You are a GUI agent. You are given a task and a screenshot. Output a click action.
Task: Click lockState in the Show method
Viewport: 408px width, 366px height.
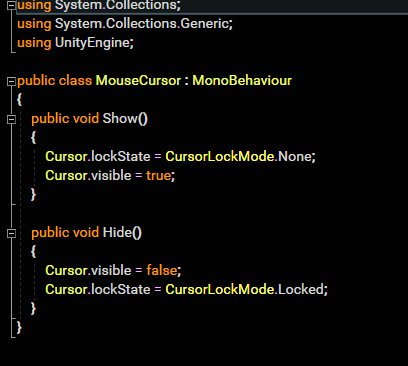pyautogui.click(x=121, y=157)
